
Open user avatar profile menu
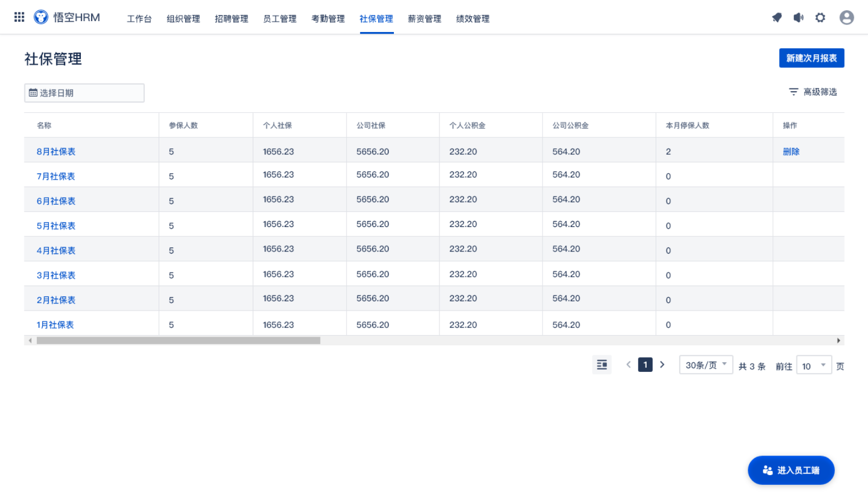[846, 18]
